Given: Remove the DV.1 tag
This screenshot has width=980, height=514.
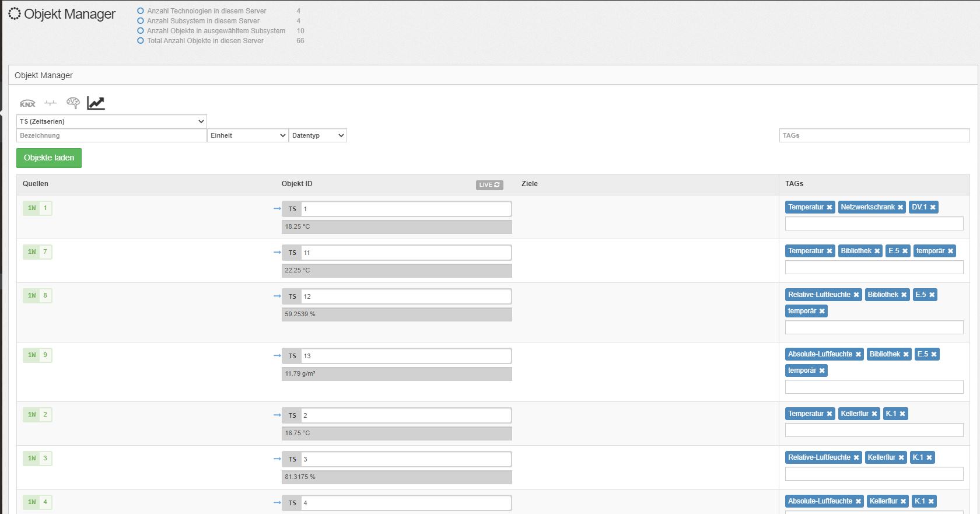Looking at the screenshot, I should [x=933, y=208].
